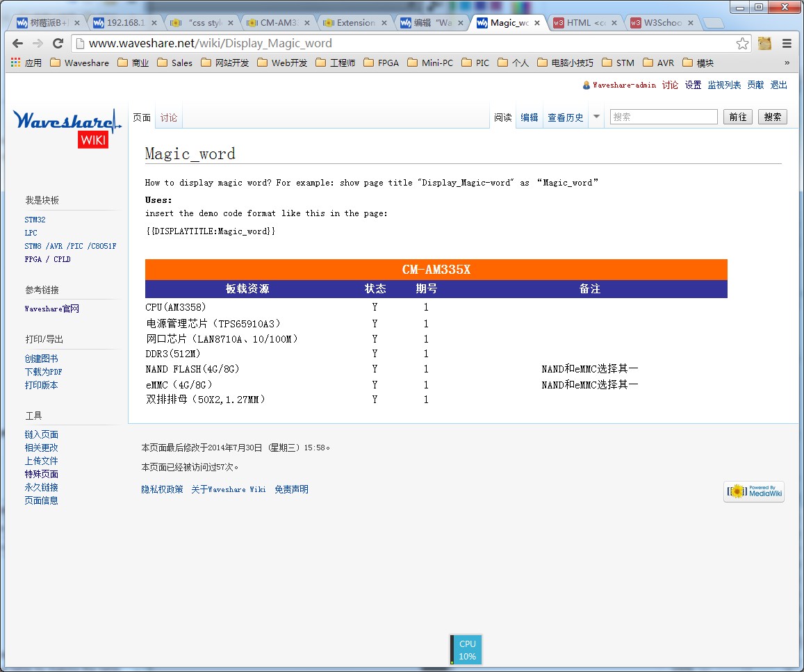804x672 pixels.
Task: Click the Waveshare-admin user icon
Action: 586,85
